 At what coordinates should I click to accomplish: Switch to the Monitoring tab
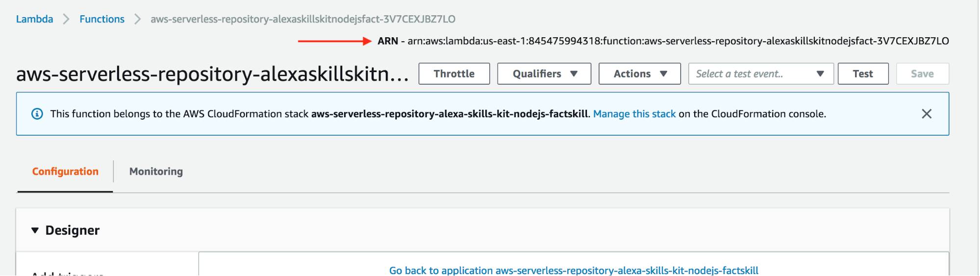pos(156,172)
